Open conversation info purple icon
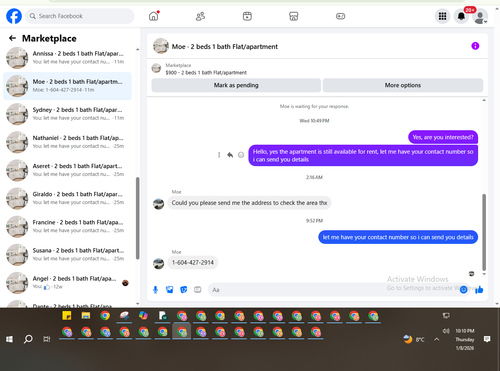500x371 pixels. (475, 46)
